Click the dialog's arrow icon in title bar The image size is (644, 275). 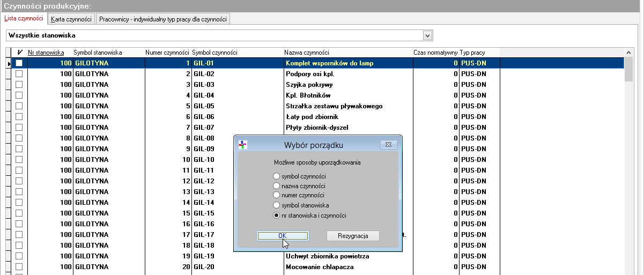243,145
